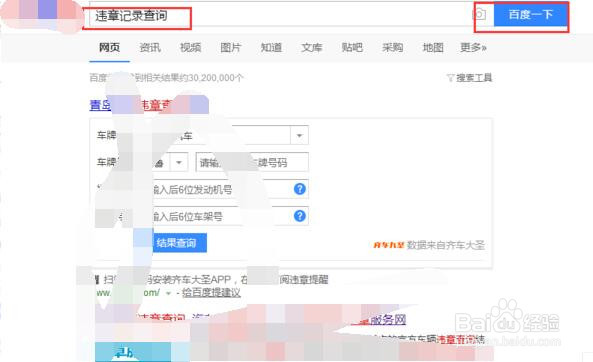The width and height of the screenshot is (593, 362).
Task: Open the 资讯 tab
Action: click(150, 48)
